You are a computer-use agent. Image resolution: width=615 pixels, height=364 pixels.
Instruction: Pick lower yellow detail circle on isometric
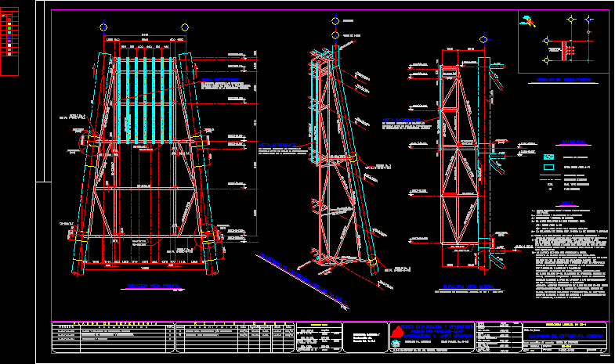[372, 260]
